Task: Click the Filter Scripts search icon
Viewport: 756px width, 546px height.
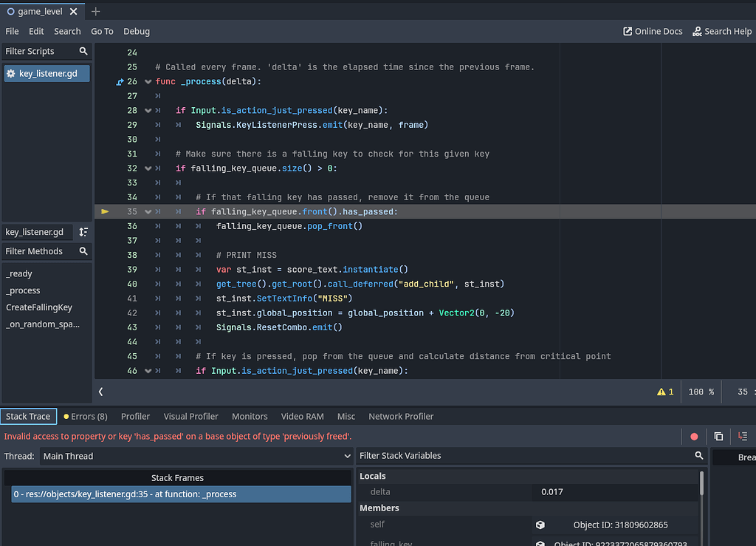Action: pos(83,51)
